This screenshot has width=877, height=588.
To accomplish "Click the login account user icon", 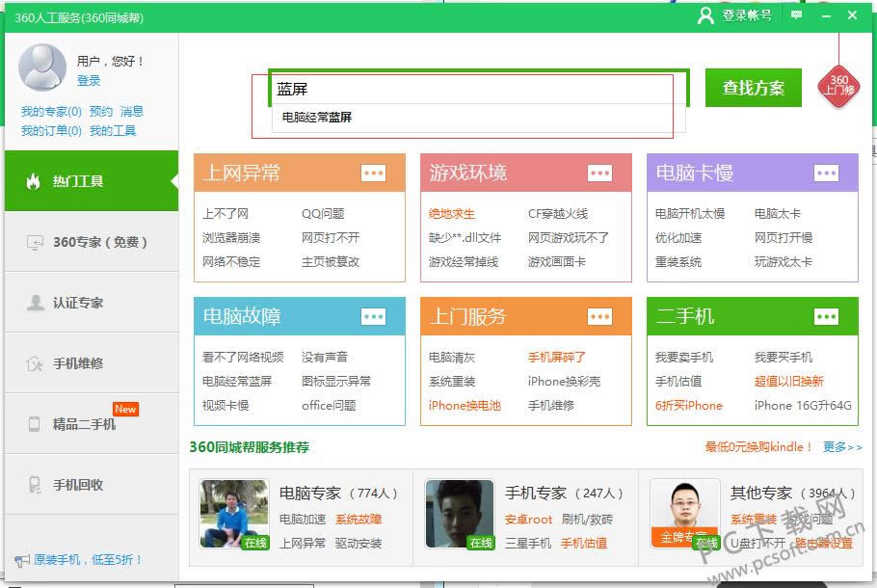I will point(705,15).
